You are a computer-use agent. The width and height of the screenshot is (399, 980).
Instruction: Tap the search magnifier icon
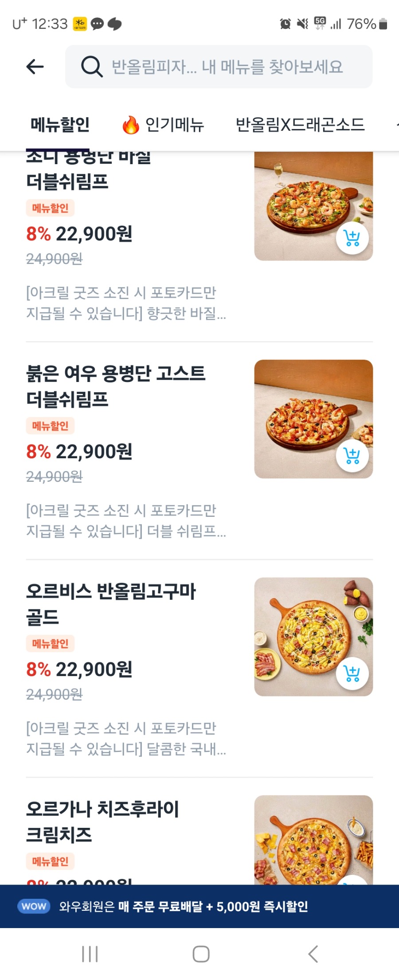(x=91, y=67)
